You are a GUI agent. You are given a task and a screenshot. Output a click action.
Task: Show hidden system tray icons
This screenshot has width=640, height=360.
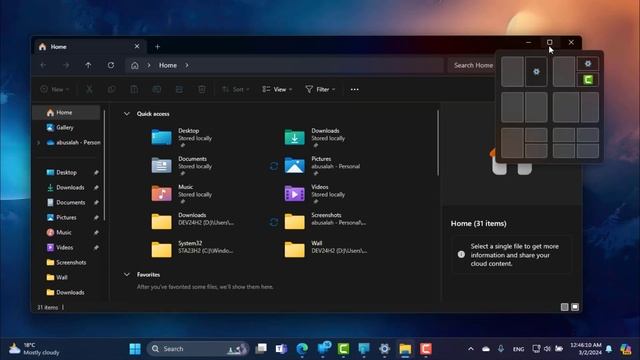pos(471,349)
